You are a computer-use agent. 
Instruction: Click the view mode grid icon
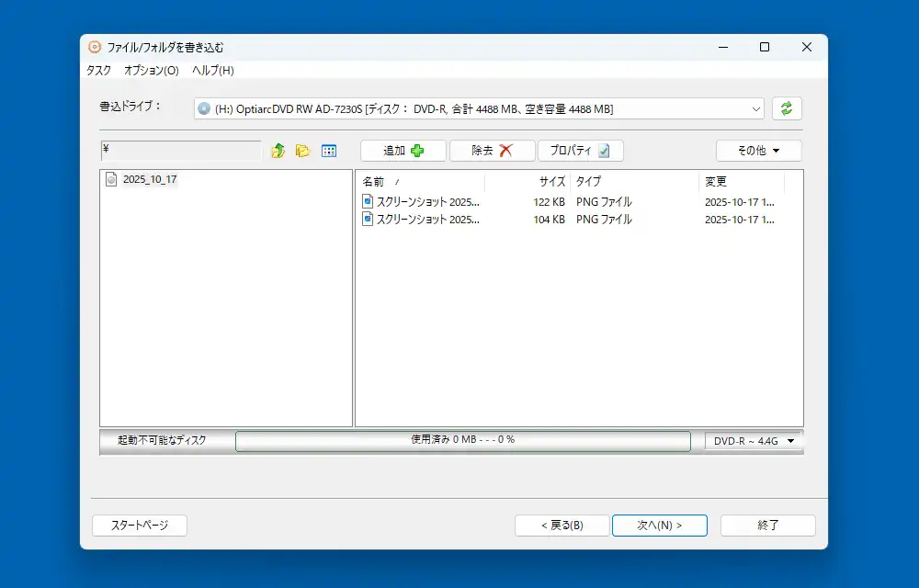click(329, 151)
